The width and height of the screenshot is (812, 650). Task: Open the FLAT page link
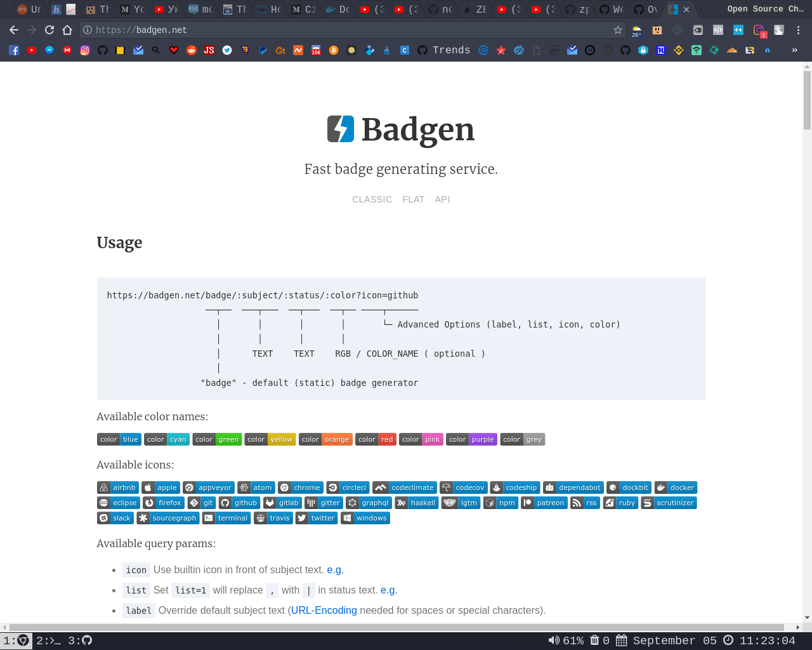(x=414, y=199)
